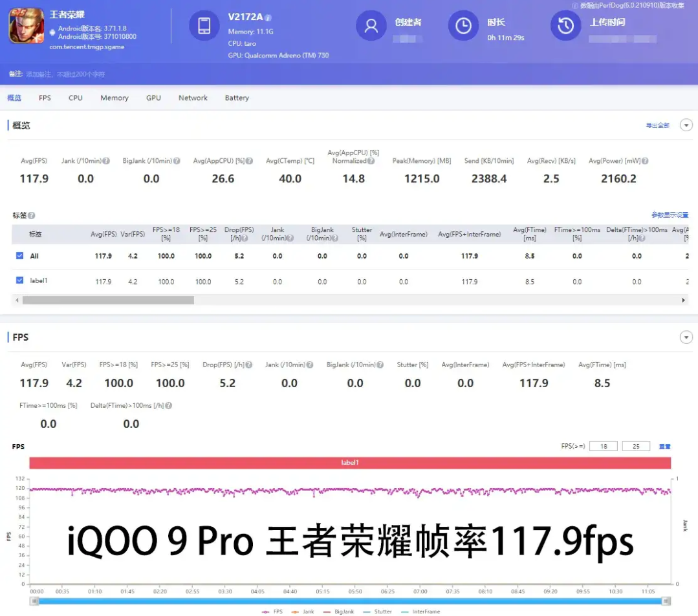Click the device name V2172A
The height and width of the screenshot is (616, 698).
click(245, 17)
